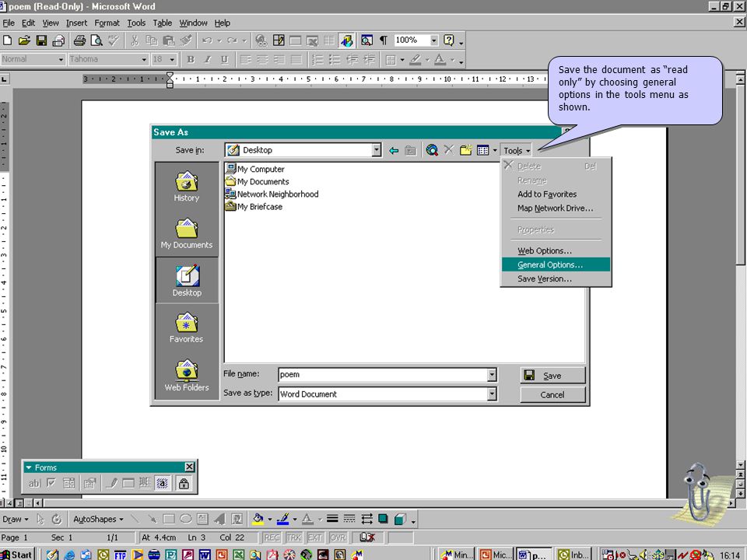Screen dimensions: 747x560
Task: Create a new blank document
Action: click(x=8, y=40)
